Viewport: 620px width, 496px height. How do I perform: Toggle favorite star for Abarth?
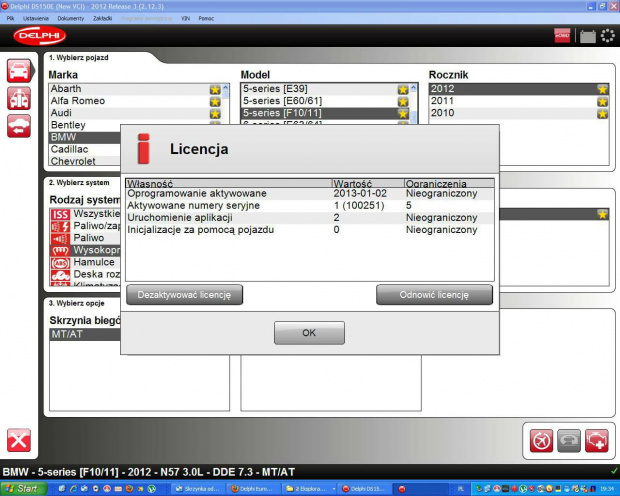[215, 89]
